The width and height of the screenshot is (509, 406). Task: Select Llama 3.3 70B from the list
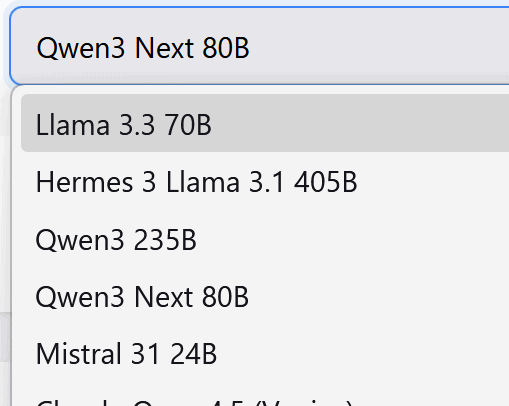point(265,123)
